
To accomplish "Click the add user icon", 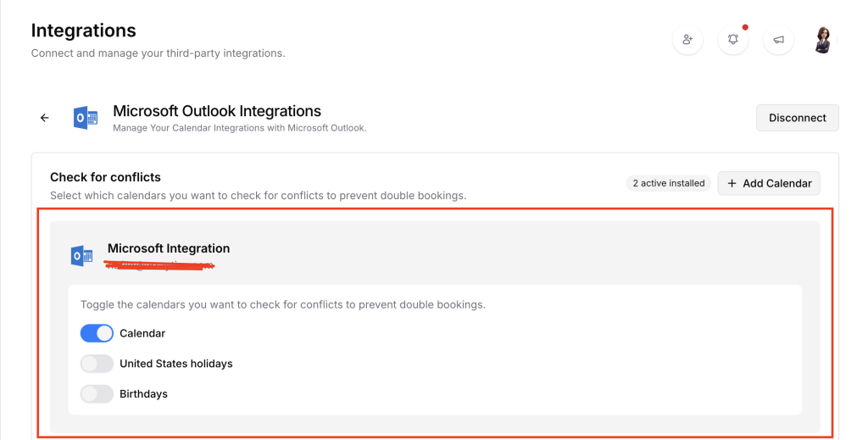I will (687, 40).
